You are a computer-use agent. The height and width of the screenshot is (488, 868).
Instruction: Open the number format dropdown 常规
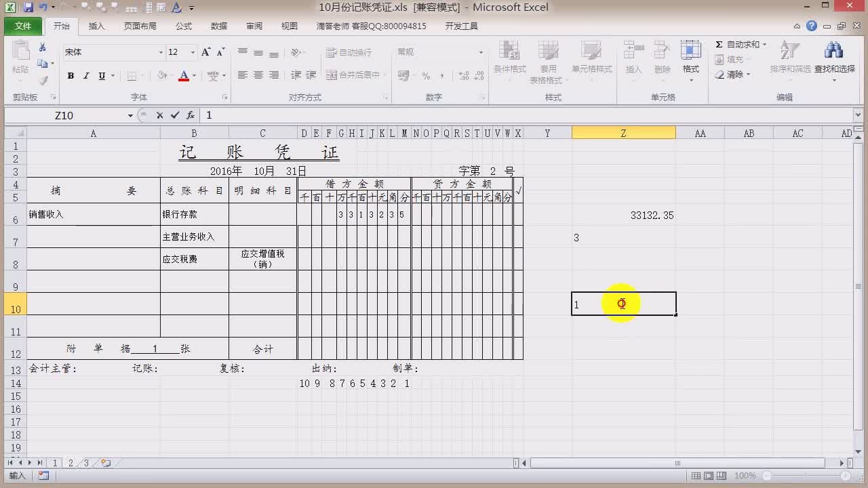point(481,52)
